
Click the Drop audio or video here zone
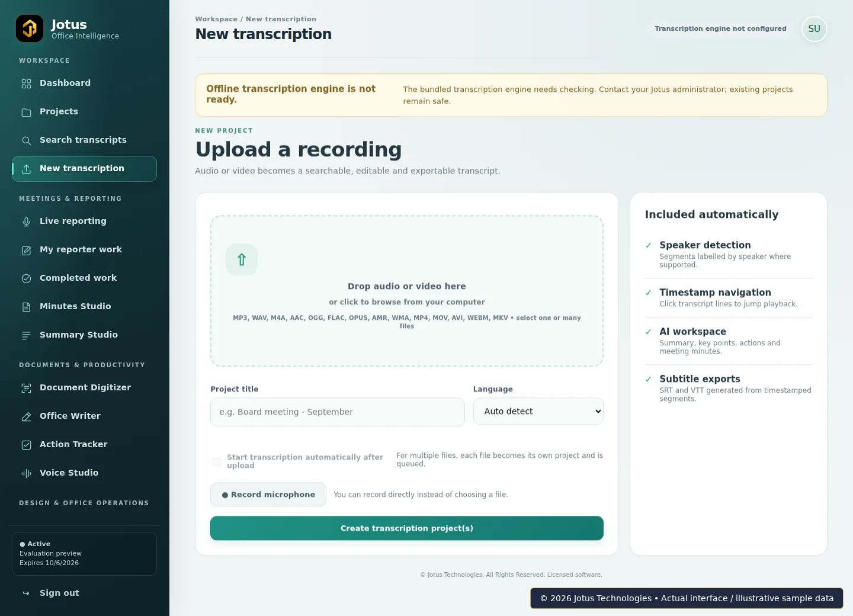(x=407, y=291)
